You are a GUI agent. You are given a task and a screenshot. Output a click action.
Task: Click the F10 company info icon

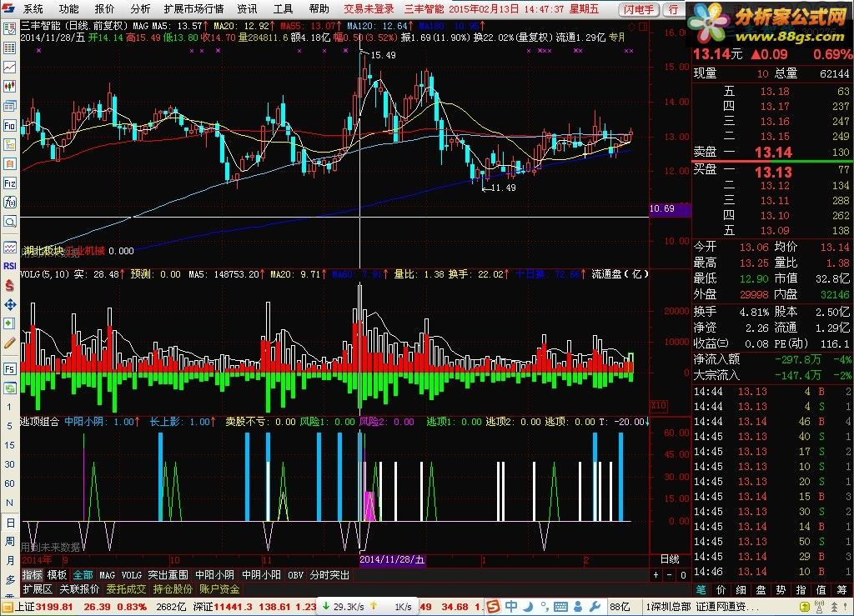pyautogui.click(x=10, y=126)
